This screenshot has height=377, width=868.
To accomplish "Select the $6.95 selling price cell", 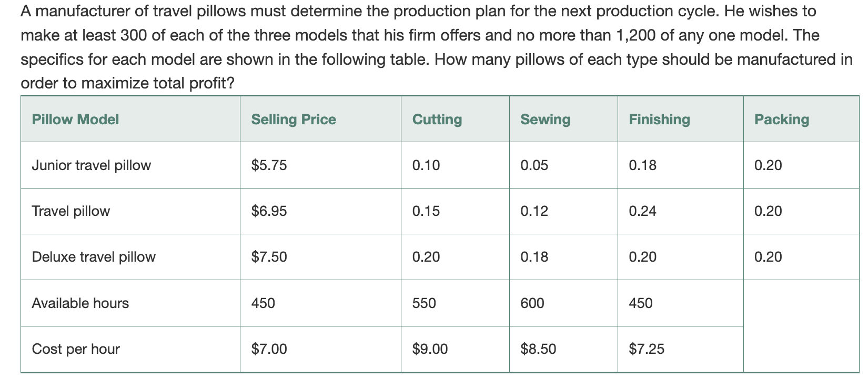I will 269,211.
